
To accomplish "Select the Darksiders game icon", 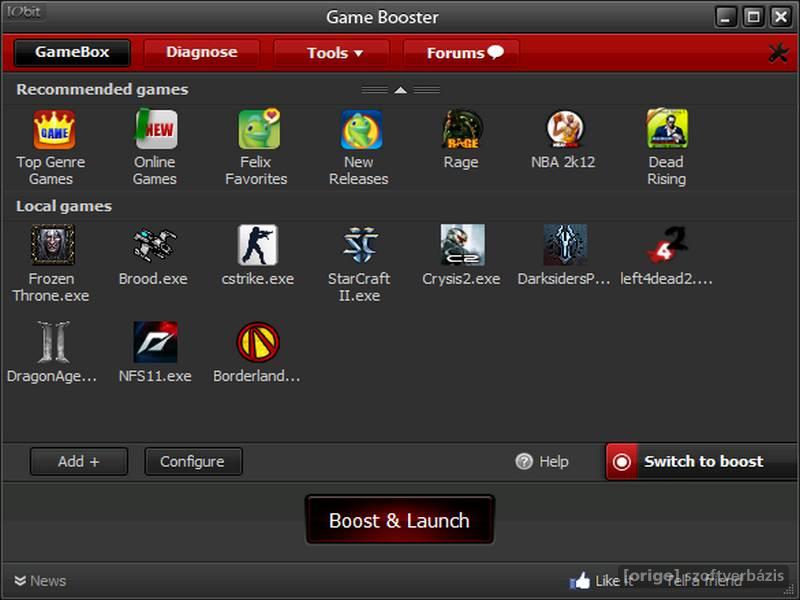I will [x=565, y=245].
